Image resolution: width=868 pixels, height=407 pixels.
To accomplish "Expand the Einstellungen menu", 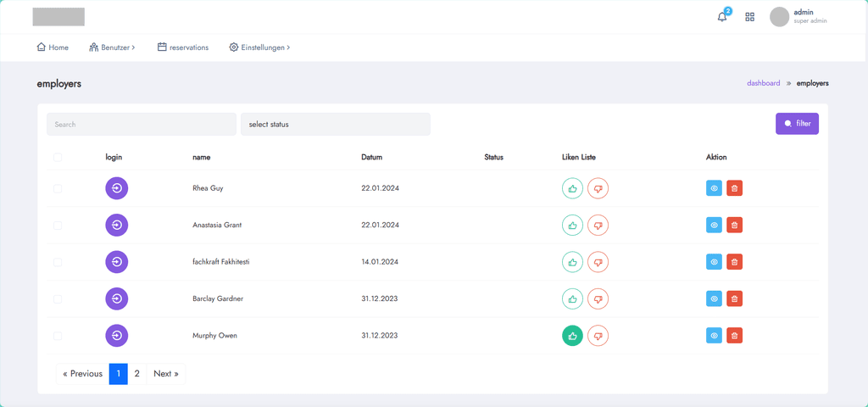I will (259, 47).
